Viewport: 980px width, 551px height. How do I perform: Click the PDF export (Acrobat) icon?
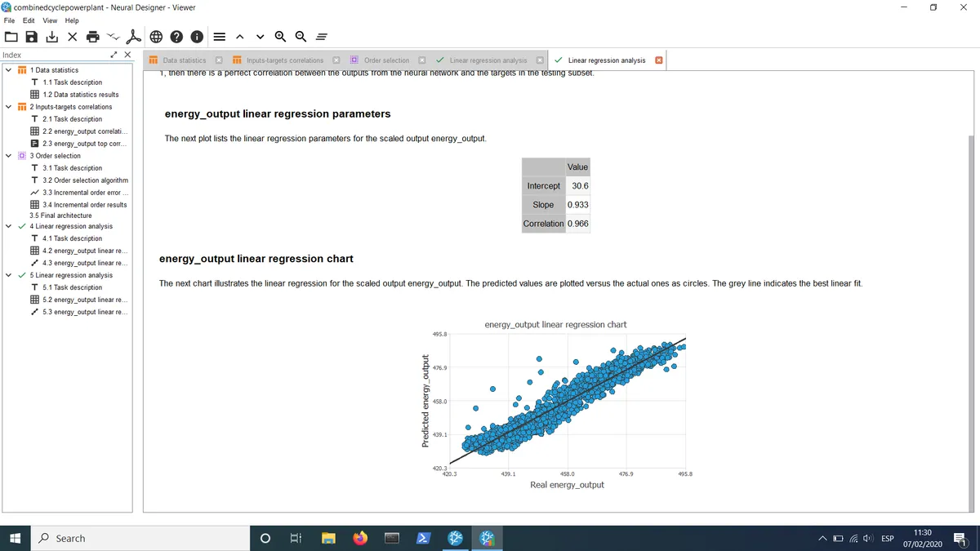click(x=136, y=36)
